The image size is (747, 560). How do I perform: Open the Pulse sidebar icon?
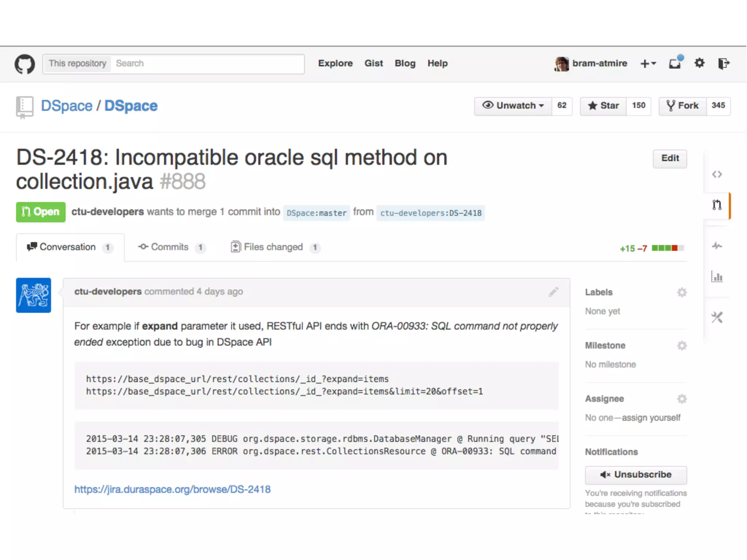[x=717, y=246]
